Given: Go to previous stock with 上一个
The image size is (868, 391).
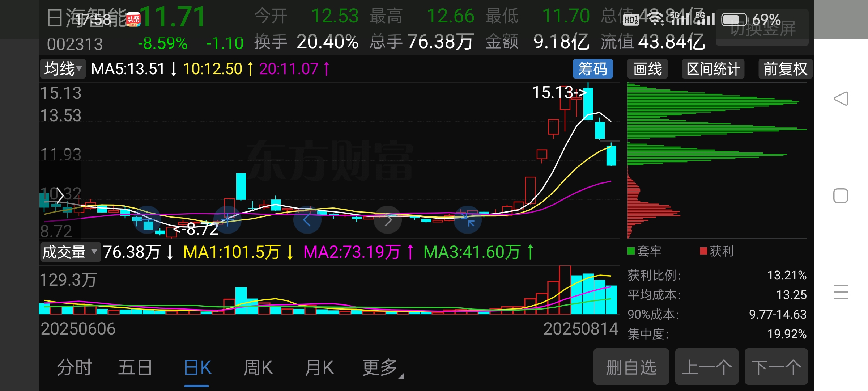Looking at the screenshot, I should pyautogui.click(x=707, y=367).
